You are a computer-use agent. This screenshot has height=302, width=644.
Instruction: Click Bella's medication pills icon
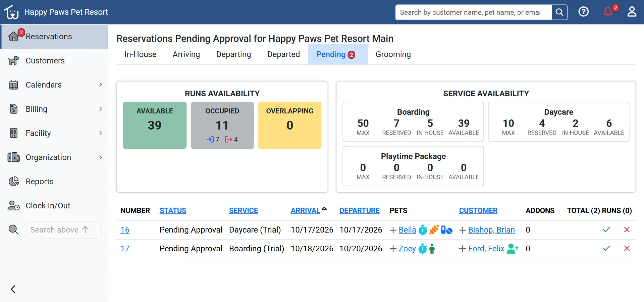[447, 230]
